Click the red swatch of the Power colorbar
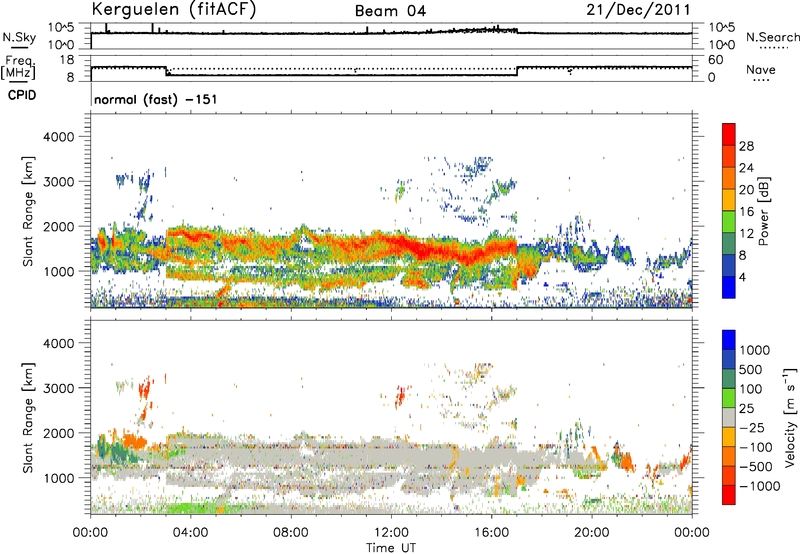The image size is (800, 554). [x=729, y=135]
